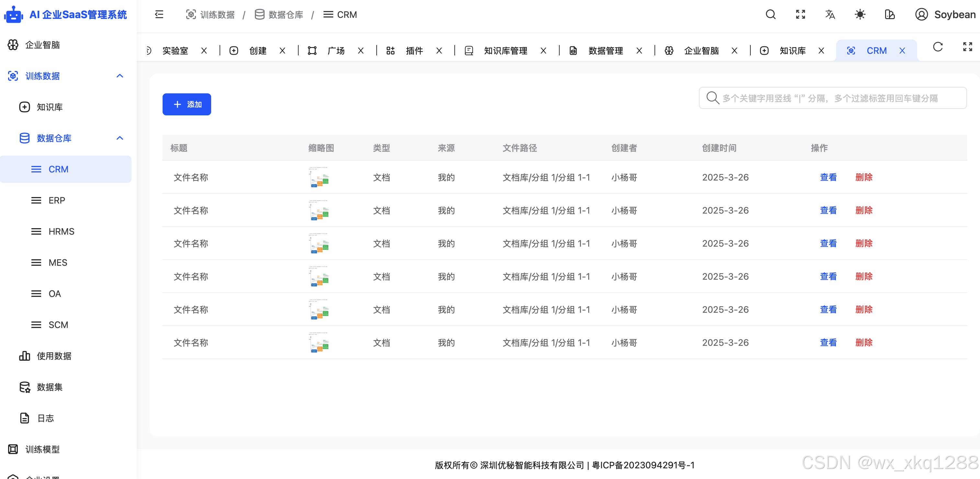Open the global search icon
Viewport: 980px width, 479px height.
coord(770,15)
